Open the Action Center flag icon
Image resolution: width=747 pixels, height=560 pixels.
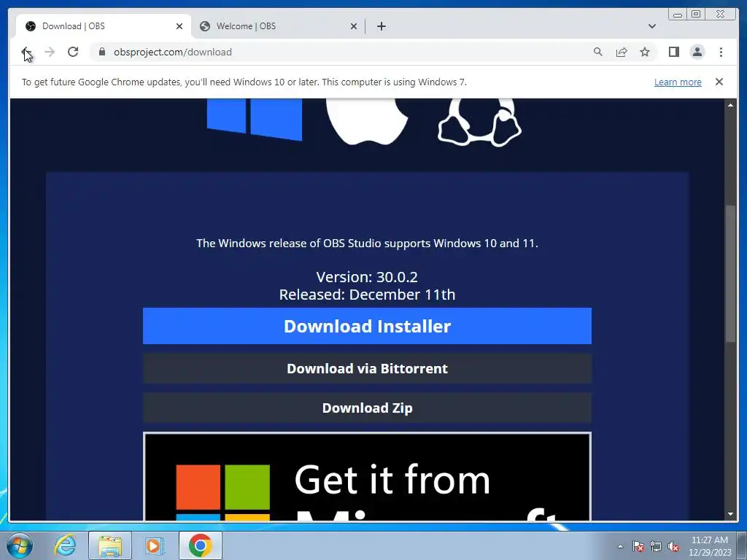pyautogui.click(x=638, y=546)
